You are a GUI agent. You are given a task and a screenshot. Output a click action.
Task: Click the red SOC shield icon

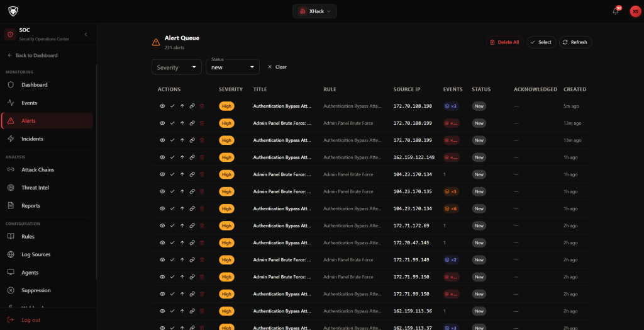click(x=9, y=35)
